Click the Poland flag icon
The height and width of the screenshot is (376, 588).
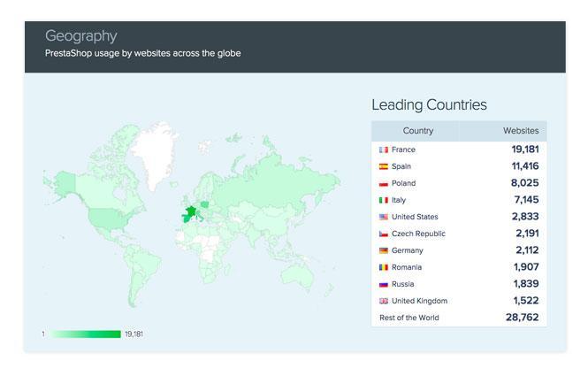383,183
